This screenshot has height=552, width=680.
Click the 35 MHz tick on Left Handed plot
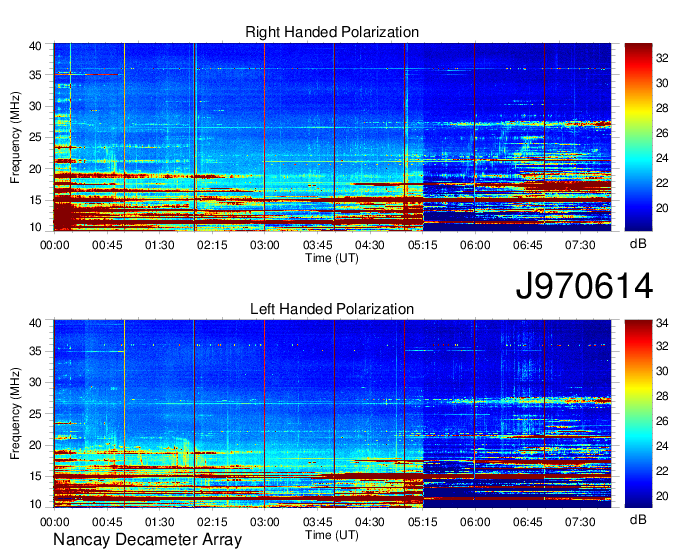coord(35,351)
